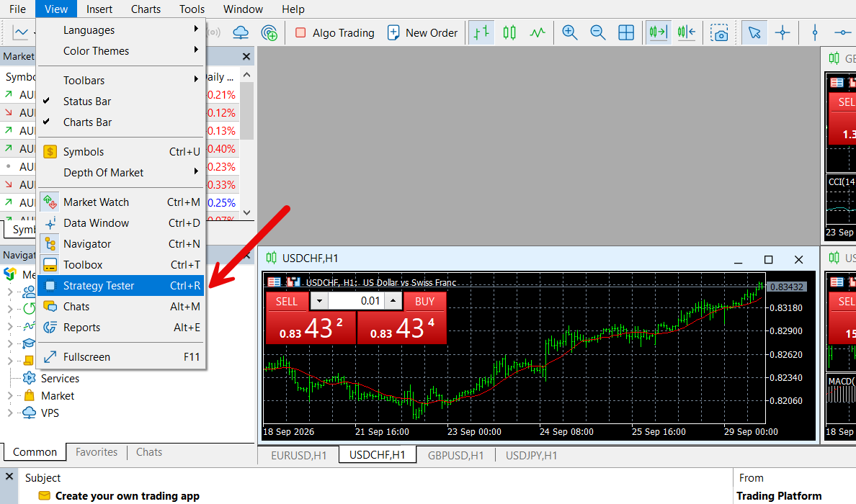Expand the Color Themes submenu
The image size is (856, 504).
(121, 50)
